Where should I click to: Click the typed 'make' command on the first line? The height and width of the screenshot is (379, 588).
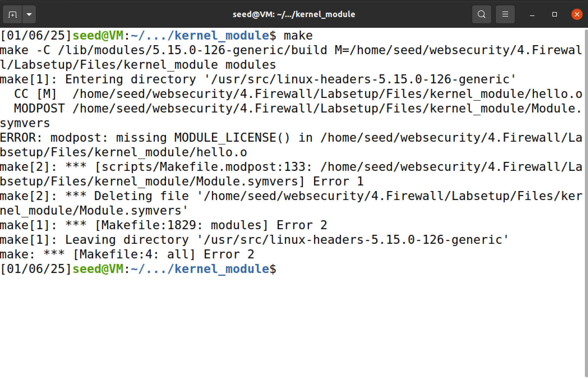coord(298,36)
